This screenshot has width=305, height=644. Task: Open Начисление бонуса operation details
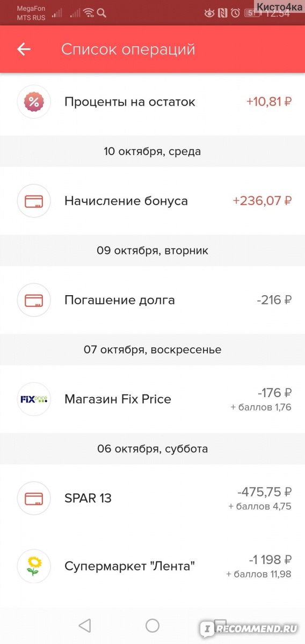[x=152, y=201]
